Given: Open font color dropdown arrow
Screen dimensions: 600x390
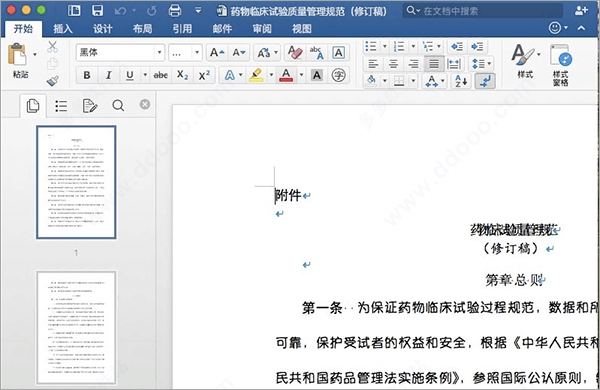Looking at the screenshot, I should tap(302, 75).
